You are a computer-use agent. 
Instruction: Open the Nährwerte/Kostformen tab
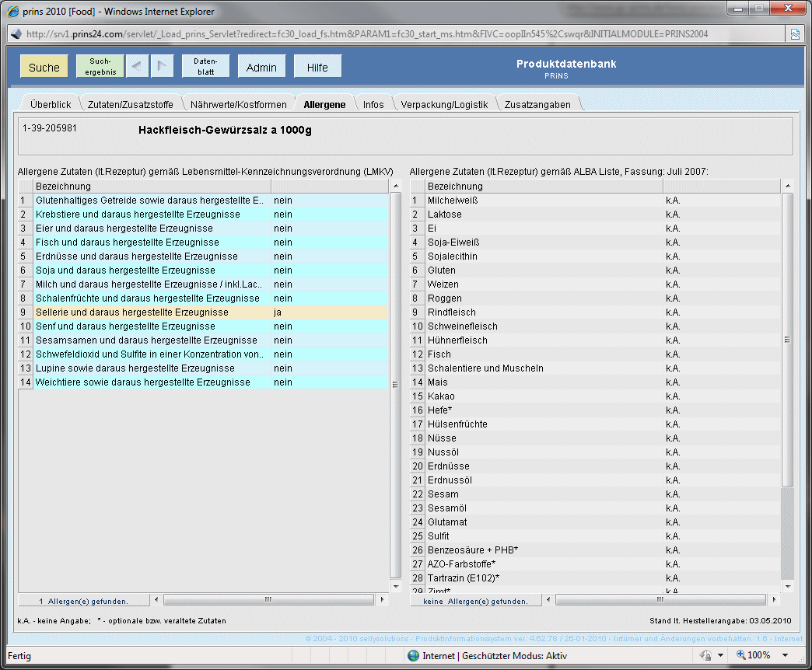pyautogui.click(x=239, y=104)
